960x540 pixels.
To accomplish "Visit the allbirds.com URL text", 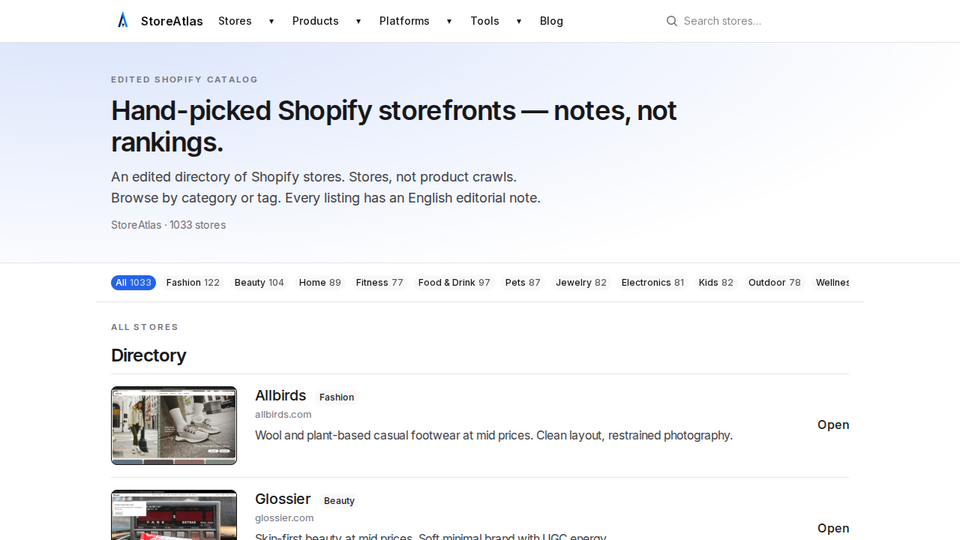I will (283, 414).
